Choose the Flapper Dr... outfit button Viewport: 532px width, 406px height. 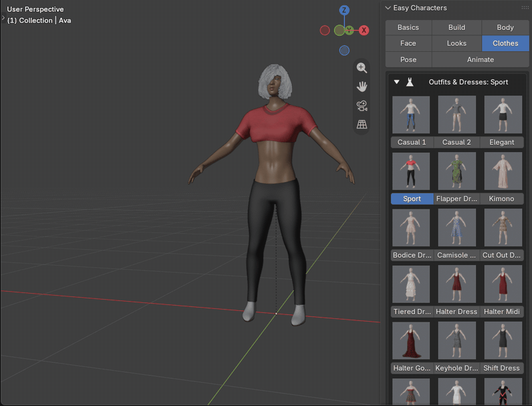[x=457, y=199]
